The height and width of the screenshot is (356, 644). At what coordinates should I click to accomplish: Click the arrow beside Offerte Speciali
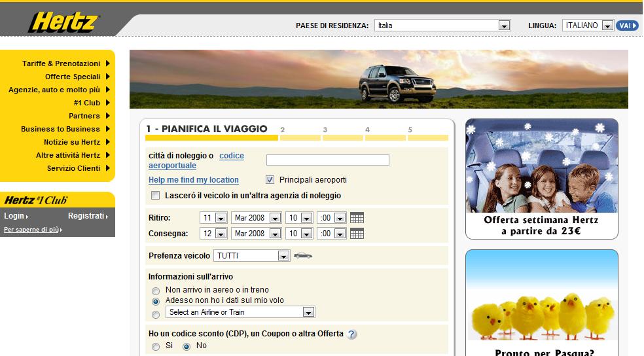click(107, 77)
